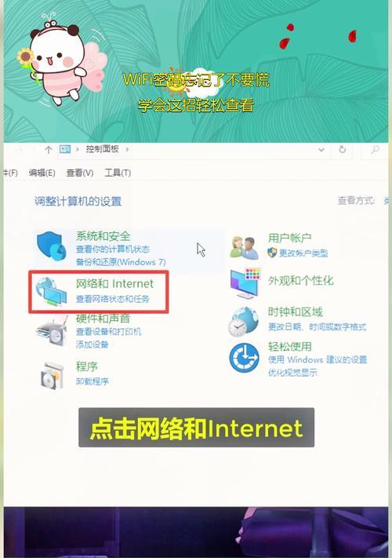Click the 查看网络状态和任务 link
392x558 pixels.
pyautogui.click(x=113, y=299)
